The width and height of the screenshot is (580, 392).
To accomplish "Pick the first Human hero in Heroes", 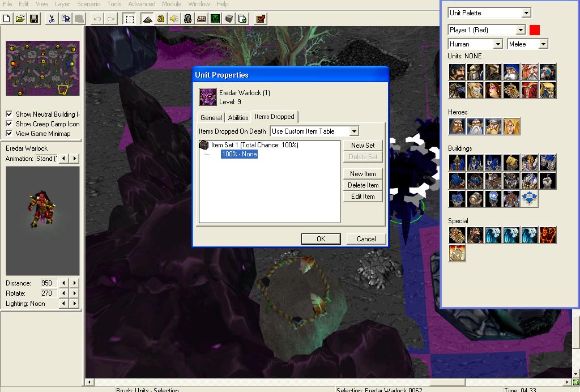I will 457,126.
